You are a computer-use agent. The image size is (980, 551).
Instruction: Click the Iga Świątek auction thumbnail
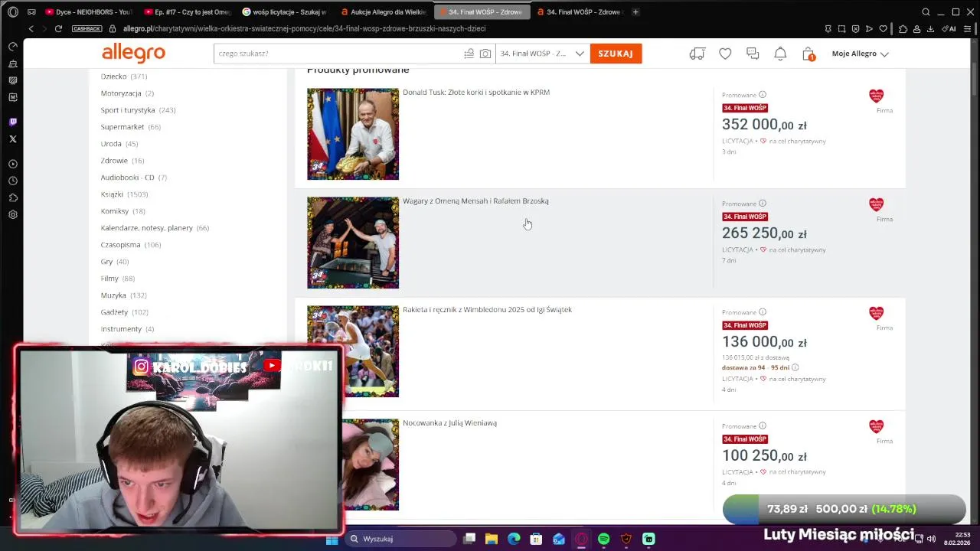tap(353, 351)
